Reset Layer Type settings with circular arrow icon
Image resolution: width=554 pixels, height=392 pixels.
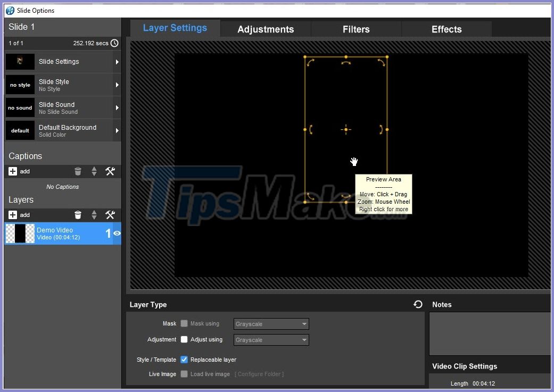[x=418, y=304]
